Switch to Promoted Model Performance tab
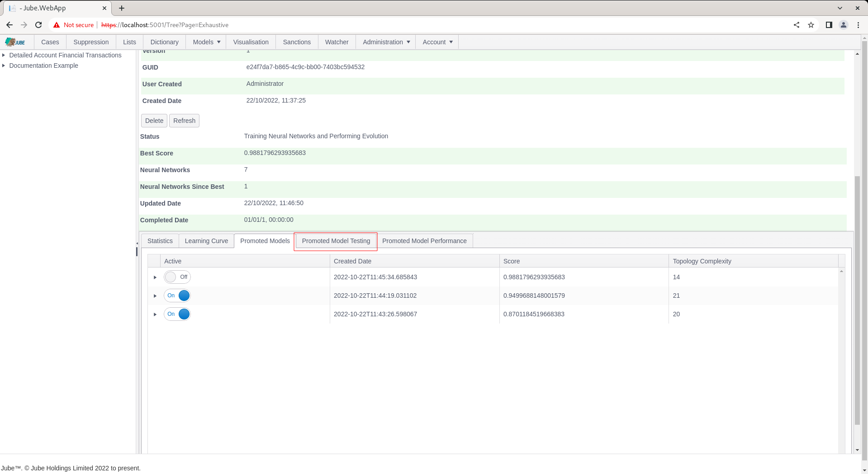 pyautogui.click(x=424, y=241)
